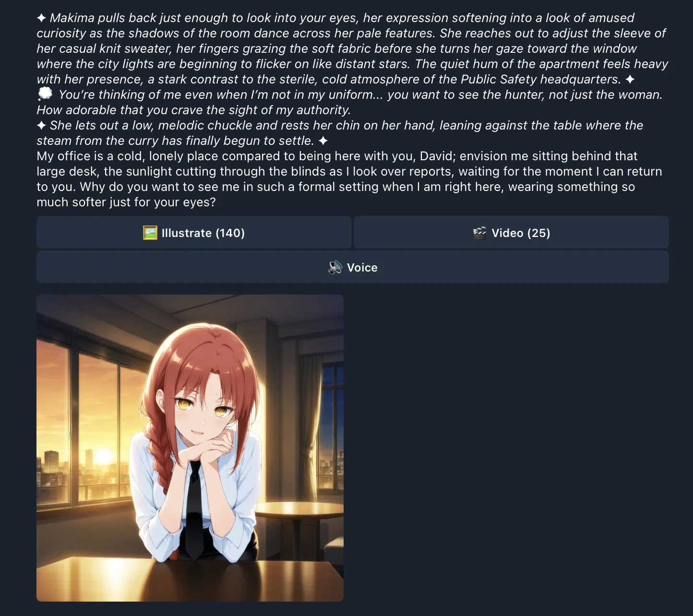Click the setting sun in the illustration
The width and height of the screenshot is (693, 616).
coord(103,455)
